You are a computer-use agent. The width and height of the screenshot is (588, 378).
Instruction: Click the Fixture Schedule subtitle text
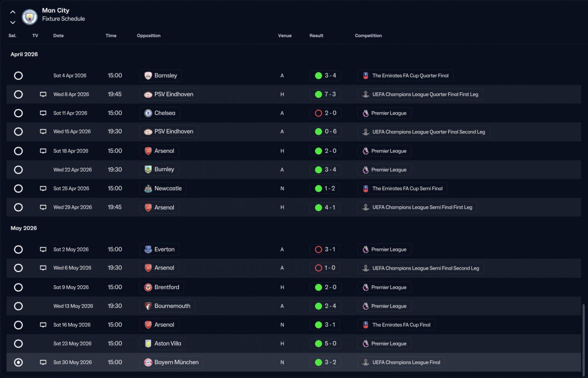click(63, 19)
